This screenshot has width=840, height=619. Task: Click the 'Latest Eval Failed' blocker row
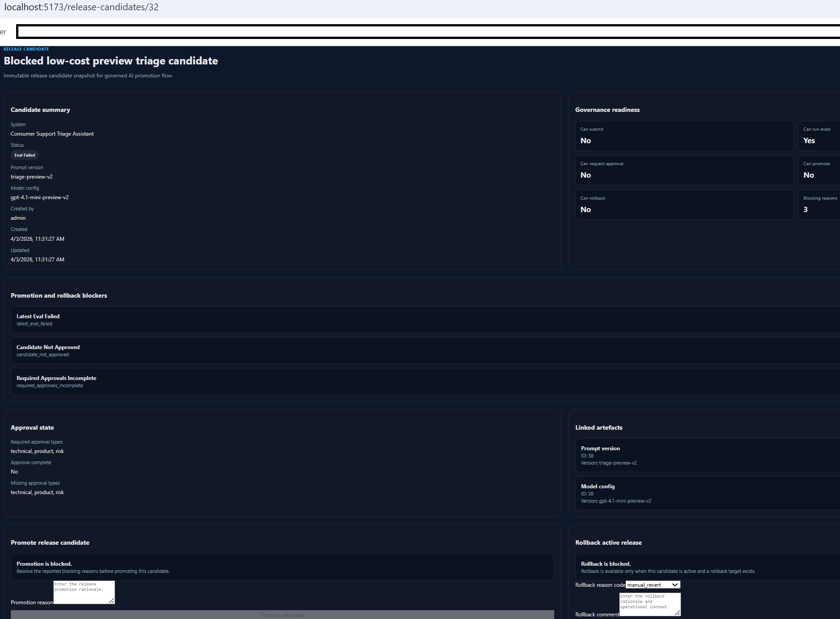(x=425, y=320)
